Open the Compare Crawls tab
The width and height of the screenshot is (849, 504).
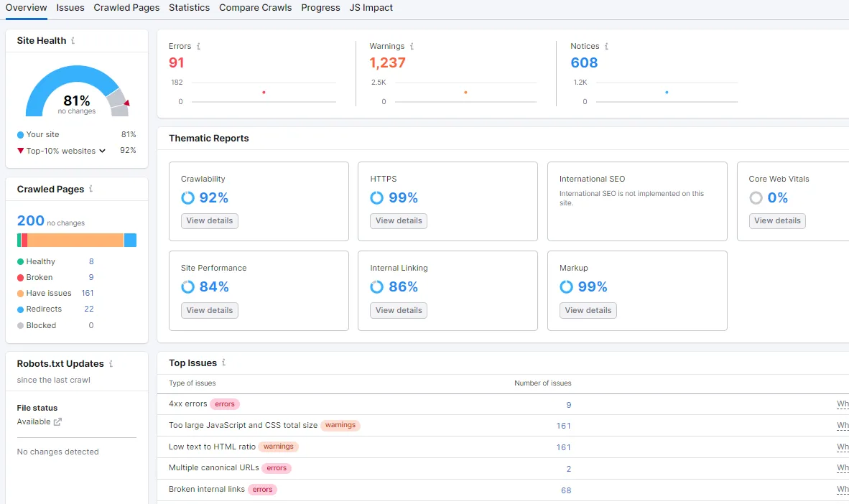coord(255,8)
